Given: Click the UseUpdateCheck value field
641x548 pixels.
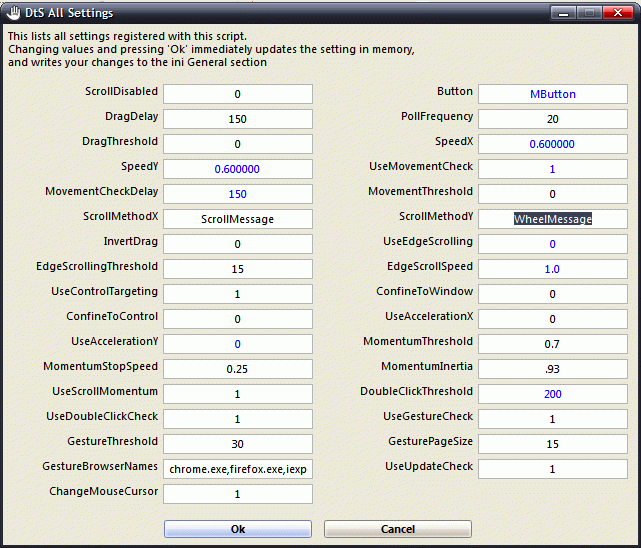Looking at the screenshot, I should [553, 469].
